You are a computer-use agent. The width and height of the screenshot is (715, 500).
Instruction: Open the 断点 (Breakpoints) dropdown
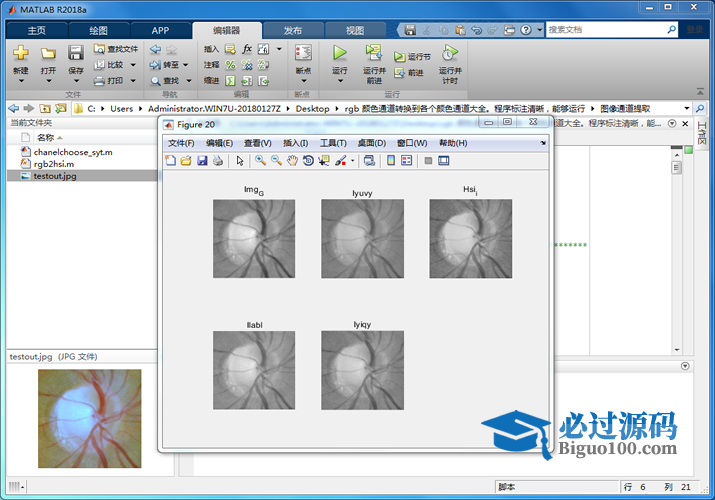click(x=303, y=82)
